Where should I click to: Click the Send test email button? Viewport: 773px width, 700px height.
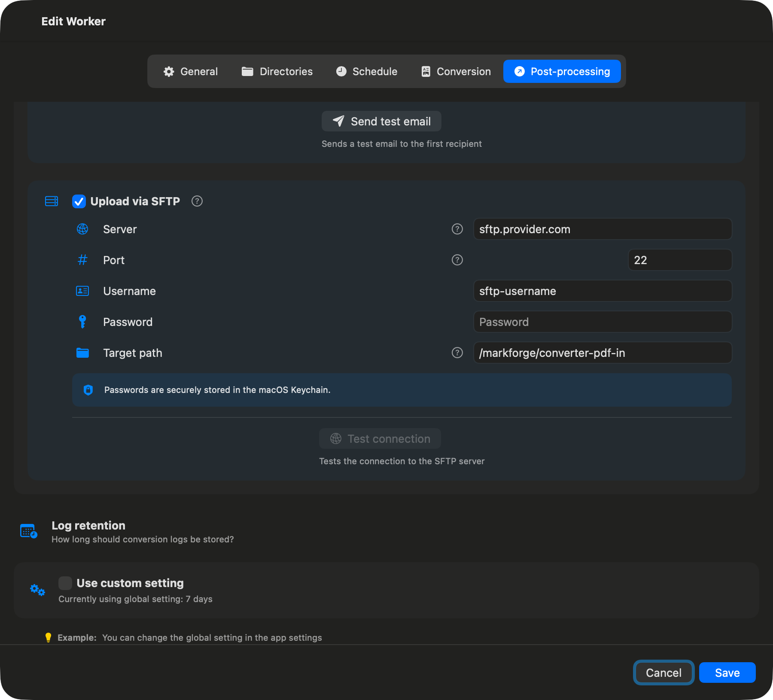(381, 122)
